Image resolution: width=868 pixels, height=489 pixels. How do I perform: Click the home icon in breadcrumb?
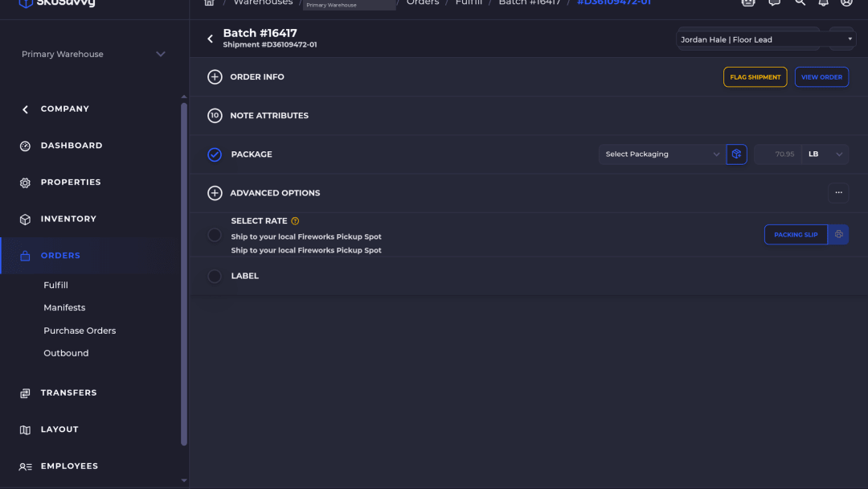[209, 2]
